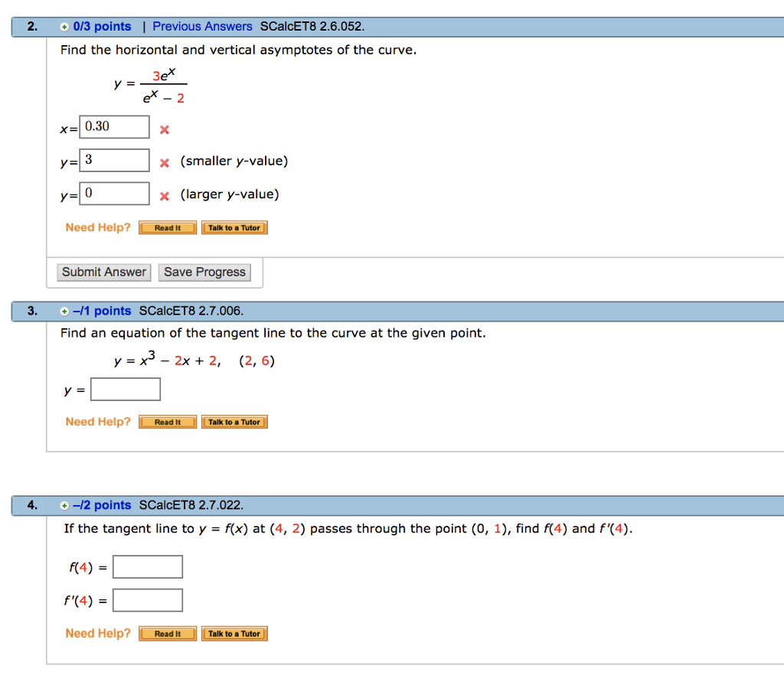Open the grading details icon for question 2
784x698 pixels.
click(x=64, y=26)
